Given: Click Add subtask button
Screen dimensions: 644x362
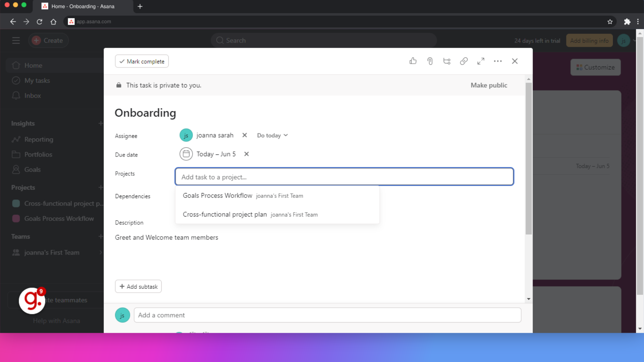Looking at the screenshot, I should click(x=138, y=287).
